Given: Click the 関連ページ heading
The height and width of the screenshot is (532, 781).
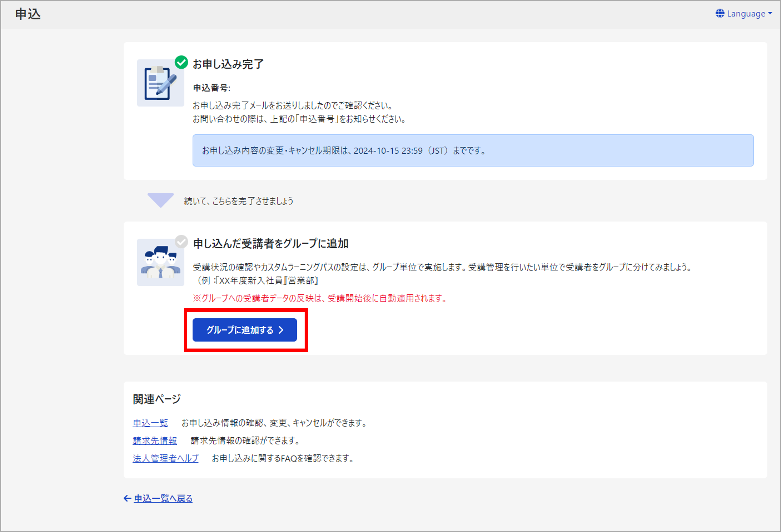Looking at the screenshot, I should click(157, 399).
